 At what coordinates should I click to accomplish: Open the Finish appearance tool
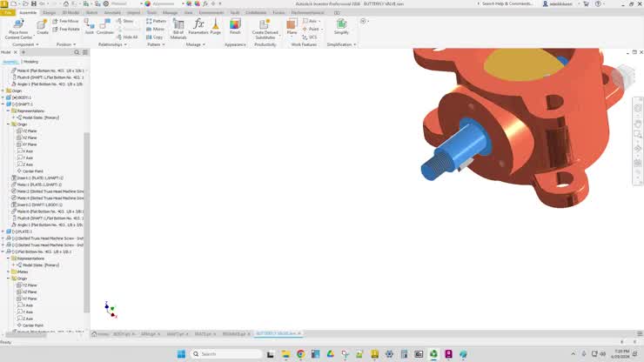click(x=235, y=27)
